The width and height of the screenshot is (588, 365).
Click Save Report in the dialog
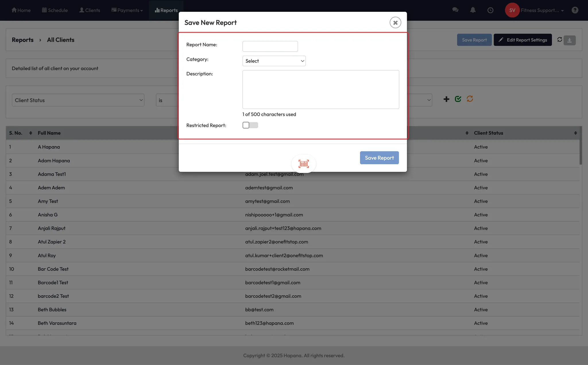click(379, 158)
